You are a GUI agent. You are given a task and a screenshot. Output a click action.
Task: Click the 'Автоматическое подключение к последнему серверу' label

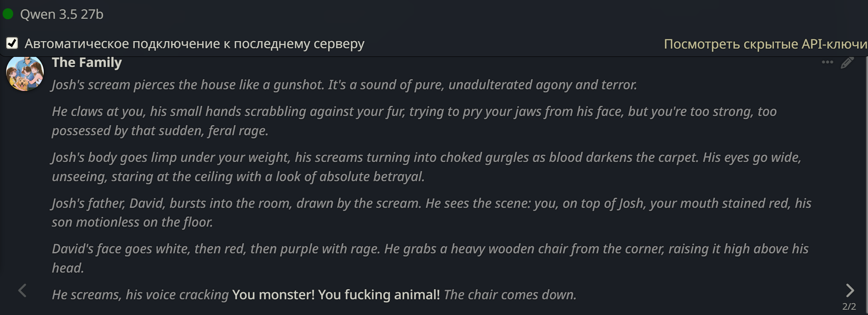point(194,44)
